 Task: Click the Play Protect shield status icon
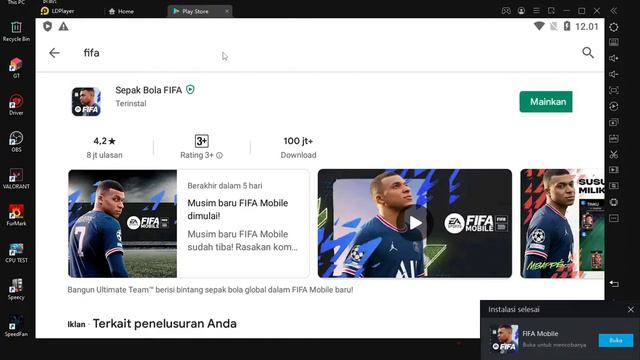48,27
